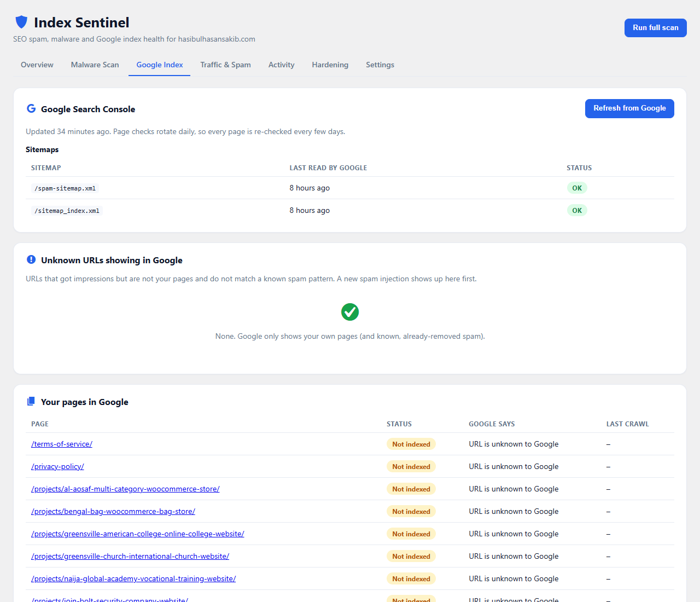Screen dimensions: 700x602
Task: Click OK status badge for spam-sitemap.xml
Action: click(577, 188)
